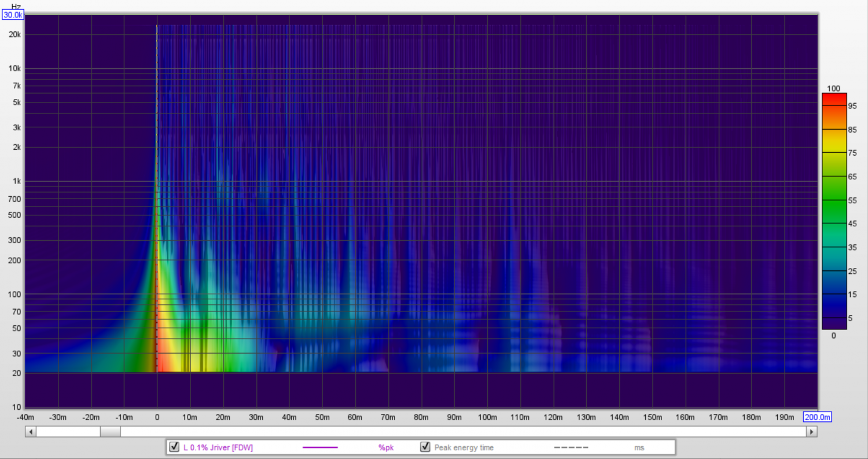Viewport: 868px width, 459px height.
Task: Click the dashed peak energy time line sample
Action: coord(571,447)
